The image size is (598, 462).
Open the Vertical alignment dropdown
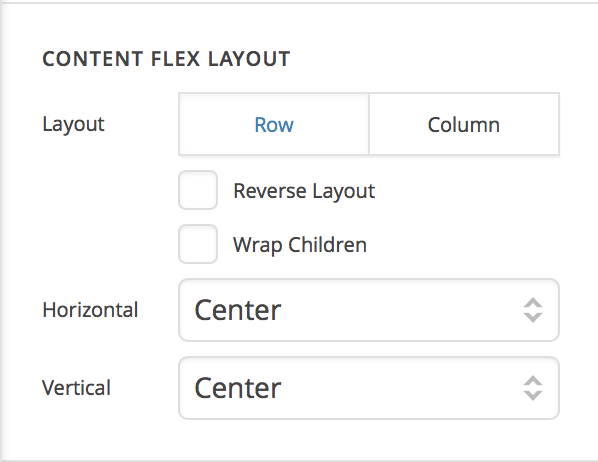tap(369, 388)
